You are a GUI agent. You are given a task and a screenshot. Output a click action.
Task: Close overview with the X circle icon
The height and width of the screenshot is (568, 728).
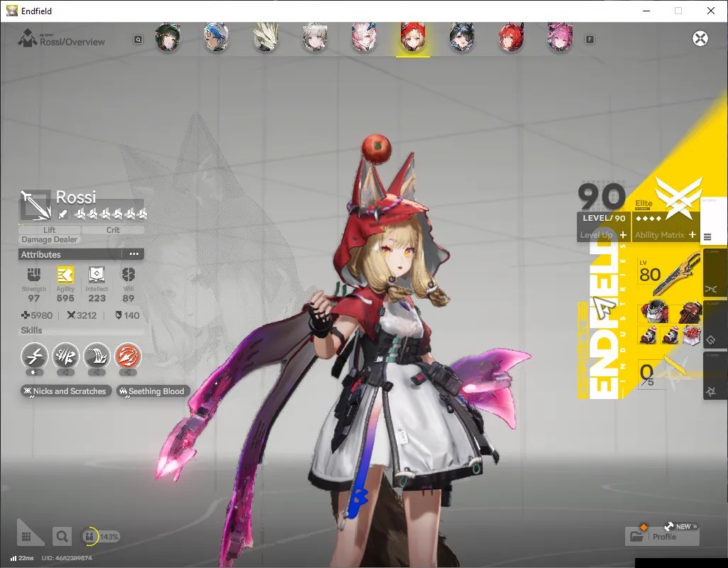point(700,38)
